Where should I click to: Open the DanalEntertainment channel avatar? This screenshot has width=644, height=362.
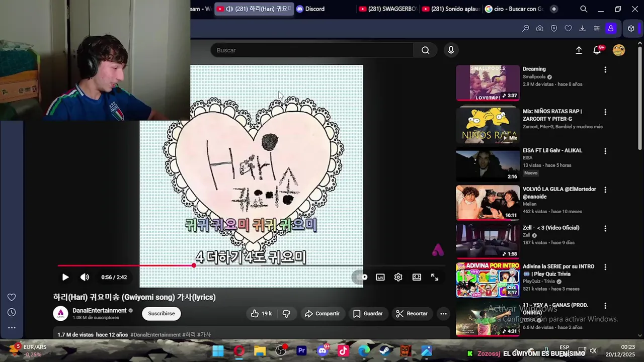point(61,313)
